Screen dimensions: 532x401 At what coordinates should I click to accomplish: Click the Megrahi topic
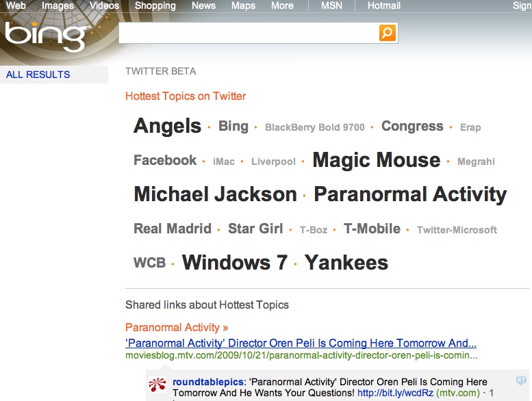click(476, 161)
